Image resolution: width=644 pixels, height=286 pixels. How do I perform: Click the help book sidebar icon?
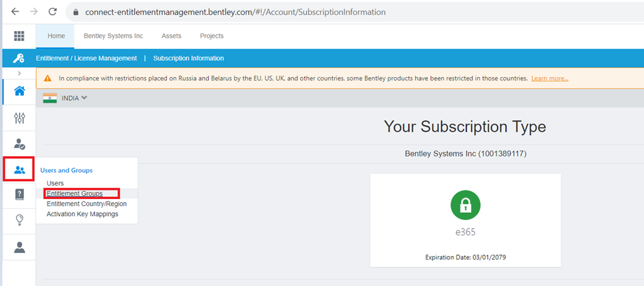pyautogui.click(x=19, y=194)
